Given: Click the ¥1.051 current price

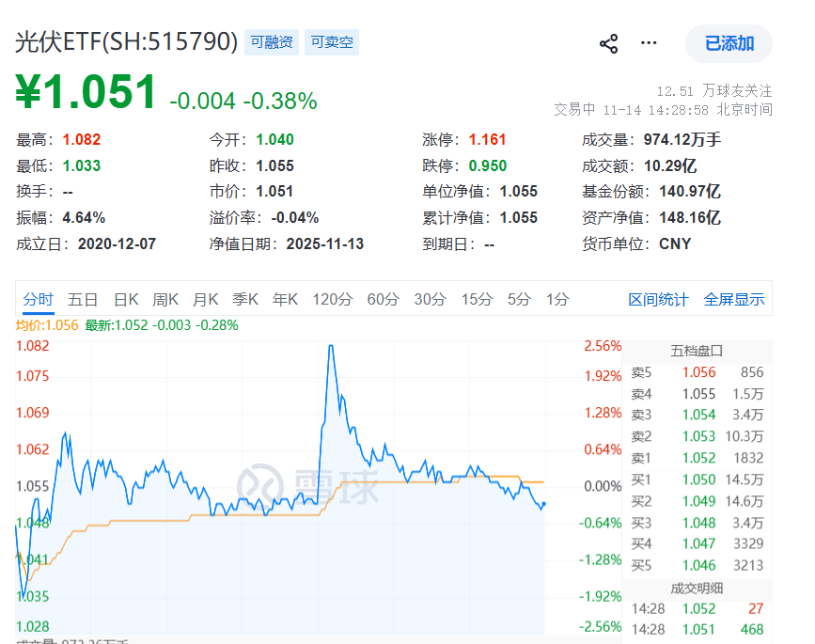Looking at the screenshot, I should click(x=86, y=92).
